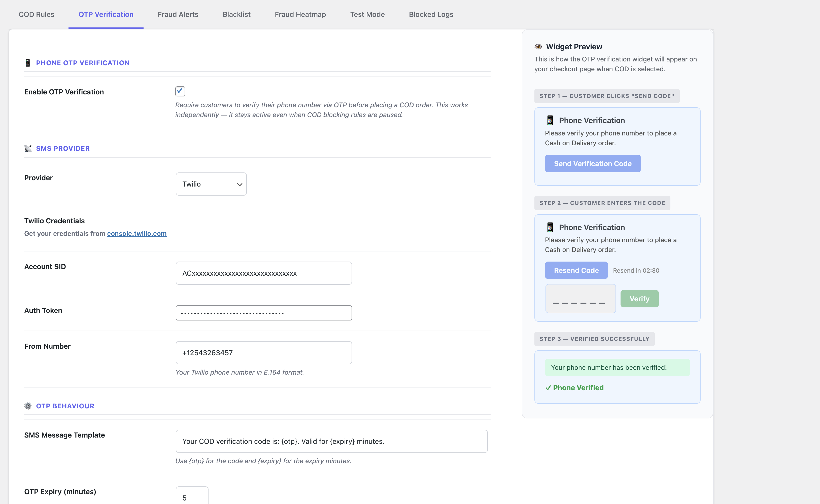Click the Send Verification Code button

pyautogui.click(x=593, y=163)
